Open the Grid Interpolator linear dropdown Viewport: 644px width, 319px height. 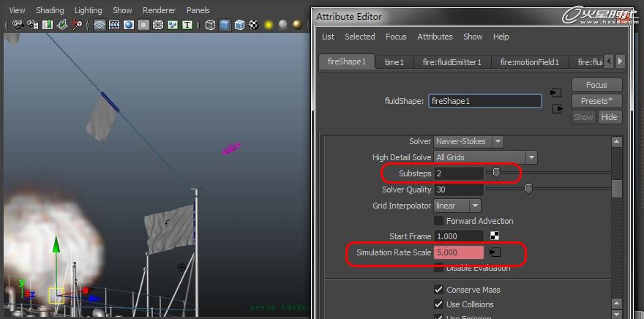coord(457,206)
